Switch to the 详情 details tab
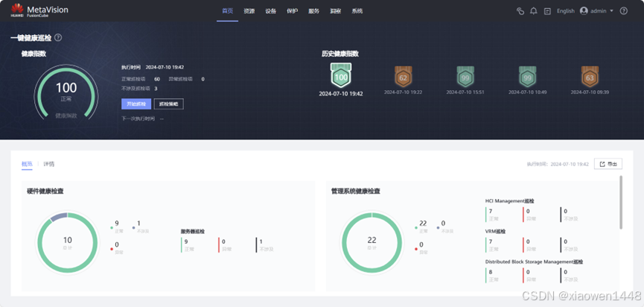Viewport: 644px width, 307px height. (49, 164)
